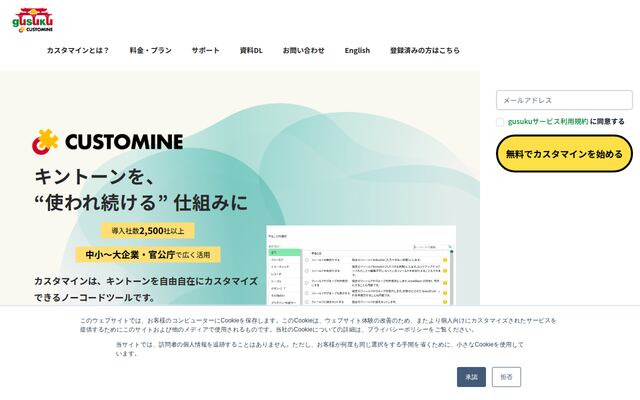Click the gusuku Customine logo
This screenshot has width=640, height=400.
33,20
